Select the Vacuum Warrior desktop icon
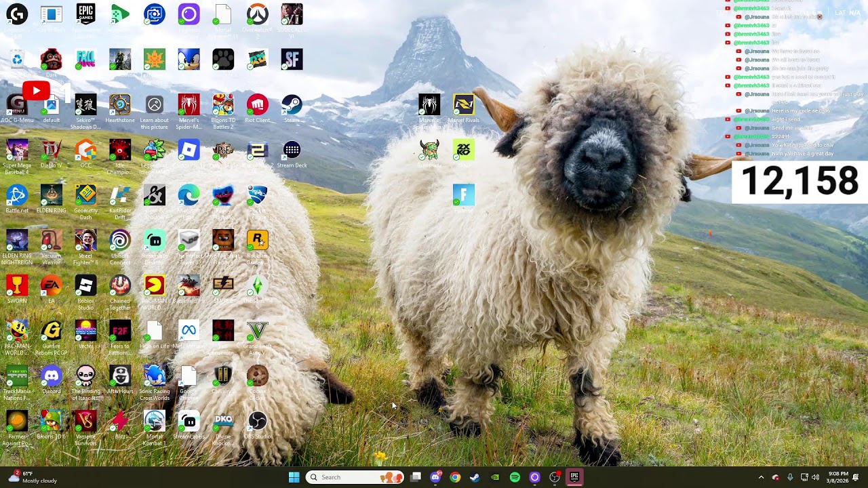 [51, 247]
